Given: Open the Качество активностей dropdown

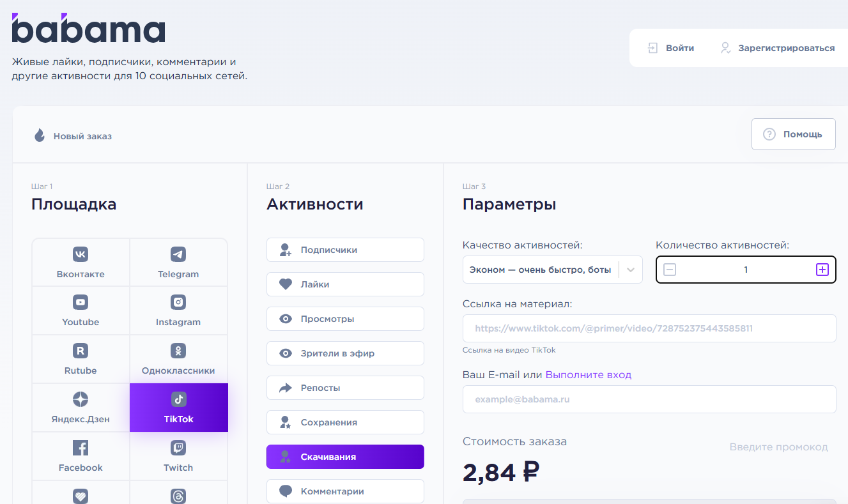Looking at the screenshot, I should 552,270.
